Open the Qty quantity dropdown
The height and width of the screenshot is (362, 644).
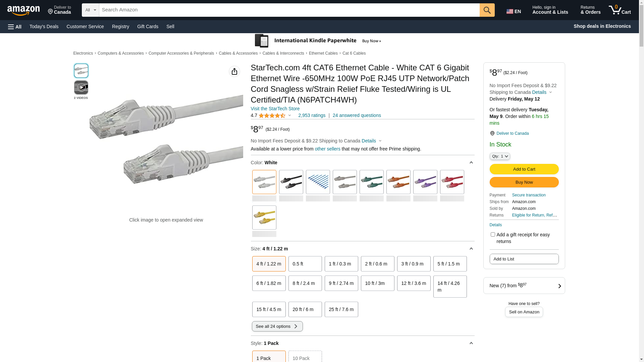tap(499, 156)
